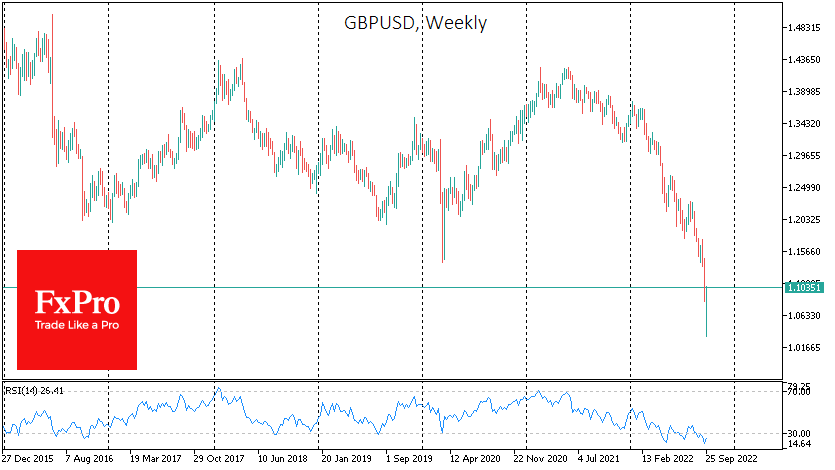Click the 22 Nov 2020 date label
Screen dimensions: 835x470
(x=541, y=458)
